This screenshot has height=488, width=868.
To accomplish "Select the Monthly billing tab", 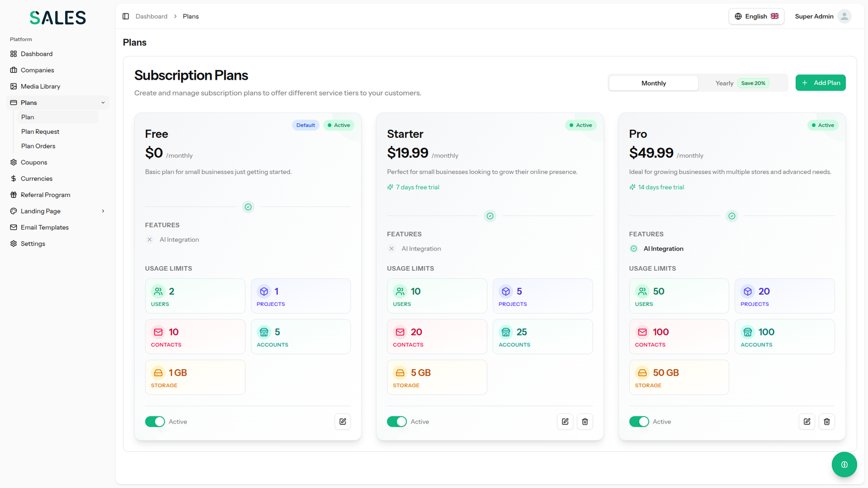I will 653,83.
